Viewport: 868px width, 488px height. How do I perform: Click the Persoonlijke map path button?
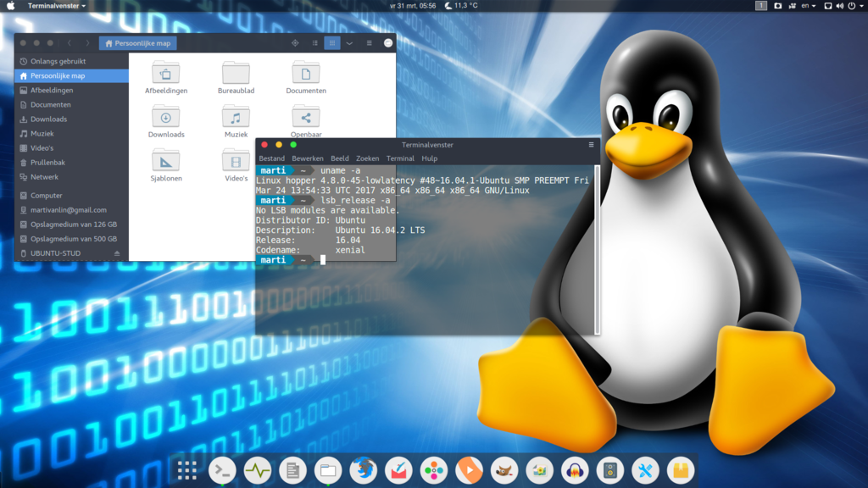[x=137, y=43]
